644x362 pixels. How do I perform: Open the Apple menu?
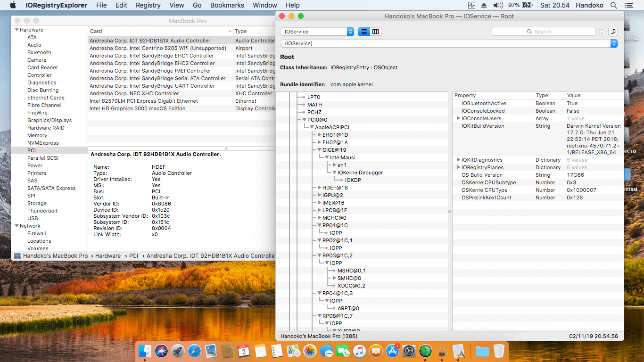(x=13, y=5)
